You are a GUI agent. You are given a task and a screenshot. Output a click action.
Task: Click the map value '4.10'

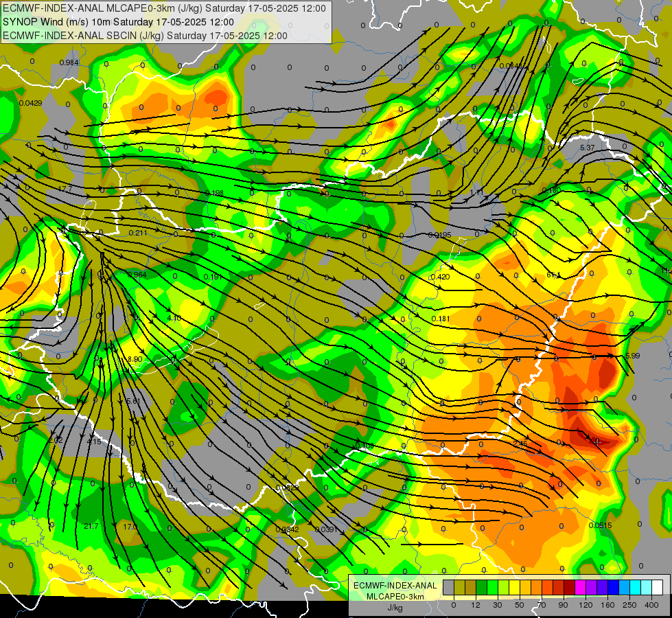[x=174, y=318]
